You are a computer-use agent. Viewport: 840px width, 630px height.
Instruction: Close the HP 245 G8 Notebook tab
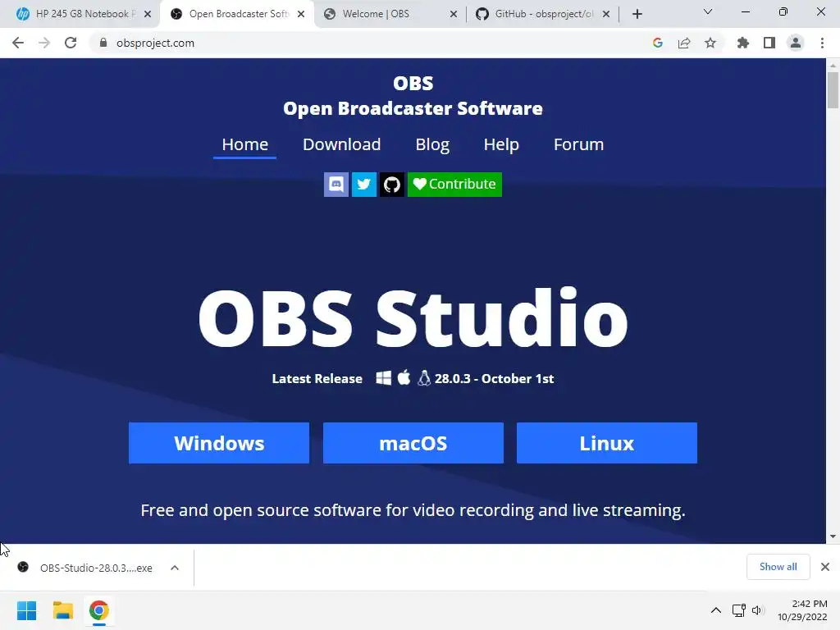pyautogui.click(x=148, y=14)
